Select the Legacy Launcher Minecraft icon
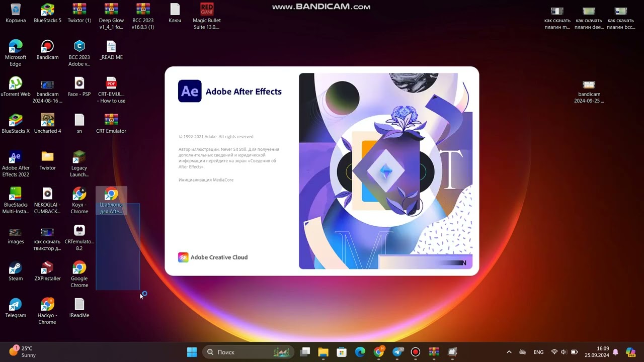This screenshot has width=644, height=362. tap(79, 164)
